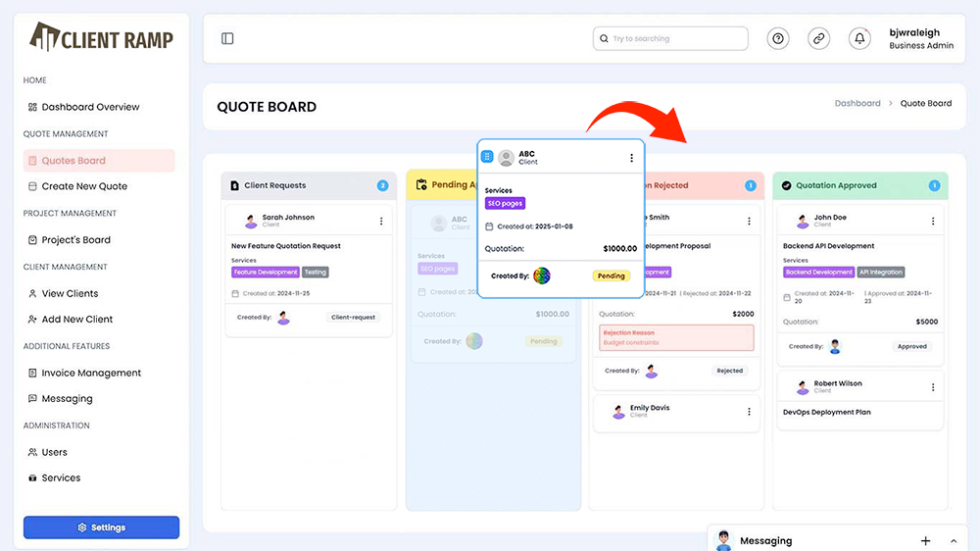Go to View Clients

tap(63, 294)
